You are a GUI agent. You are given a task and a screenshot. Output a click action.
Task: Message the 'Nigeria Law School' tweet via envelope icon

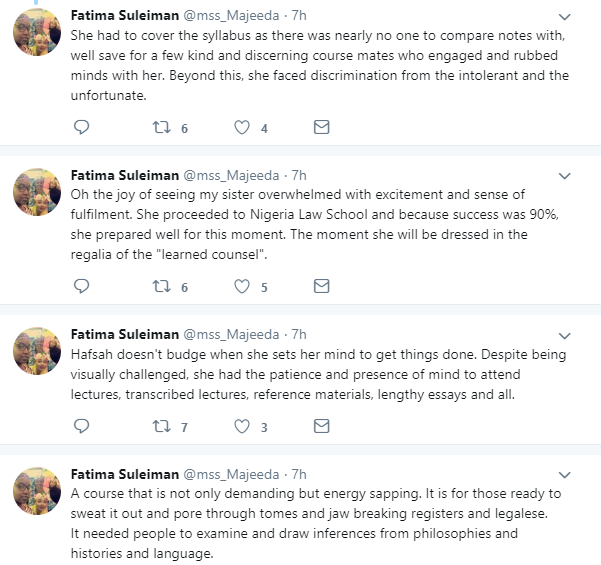click(321, 286)
